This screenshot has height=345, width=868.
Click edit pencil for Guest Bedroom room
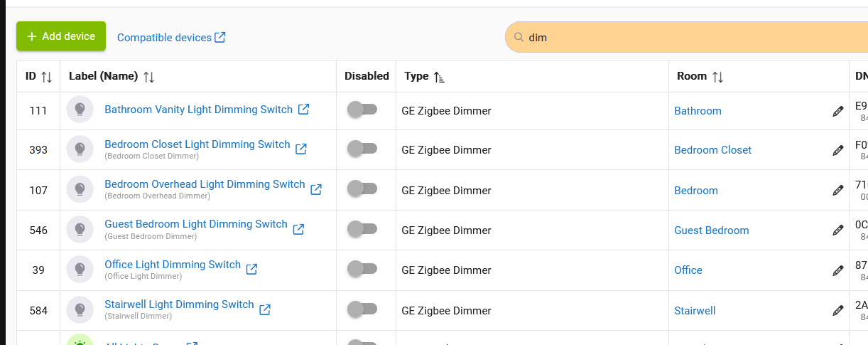click(x=838, y=230)
